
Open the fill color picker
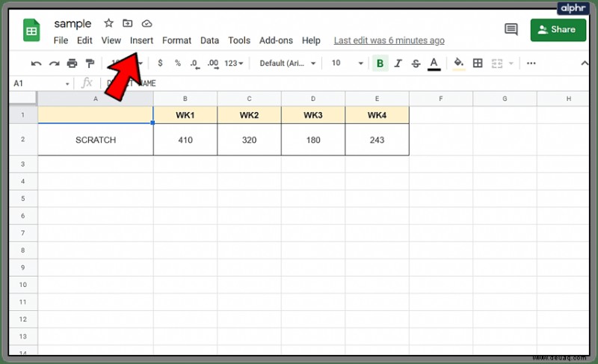[459, 64]
